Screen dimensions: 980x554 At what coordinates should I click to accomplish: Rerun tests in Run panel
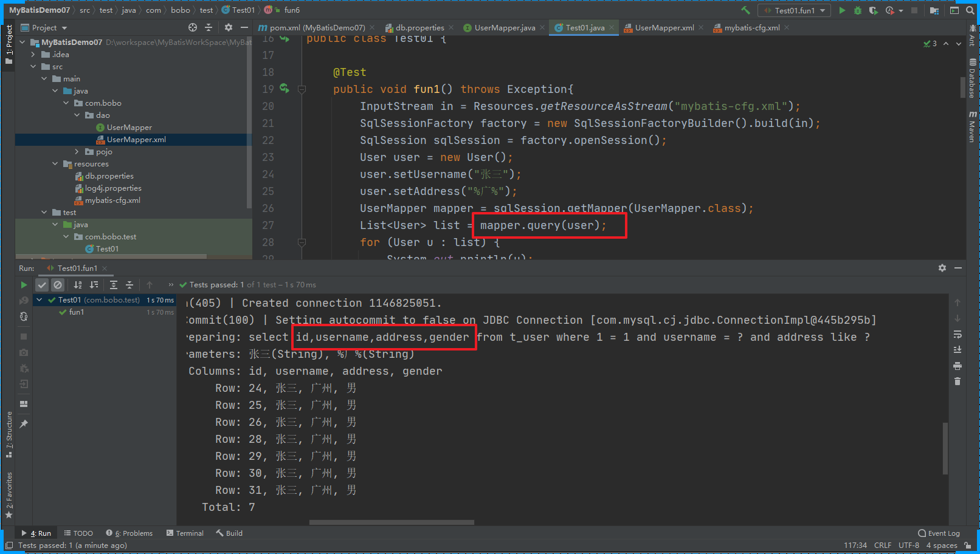coord(24,285)
